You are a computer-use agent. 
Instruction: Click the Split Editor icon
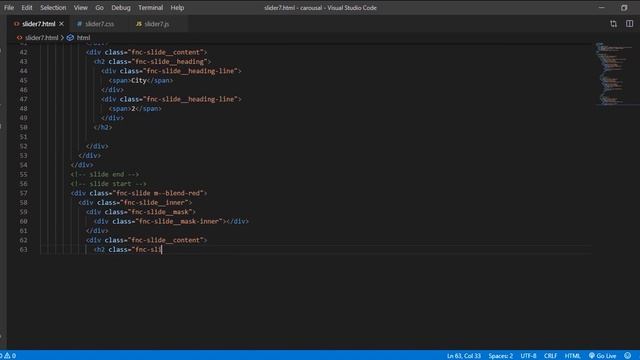point(629,24)
